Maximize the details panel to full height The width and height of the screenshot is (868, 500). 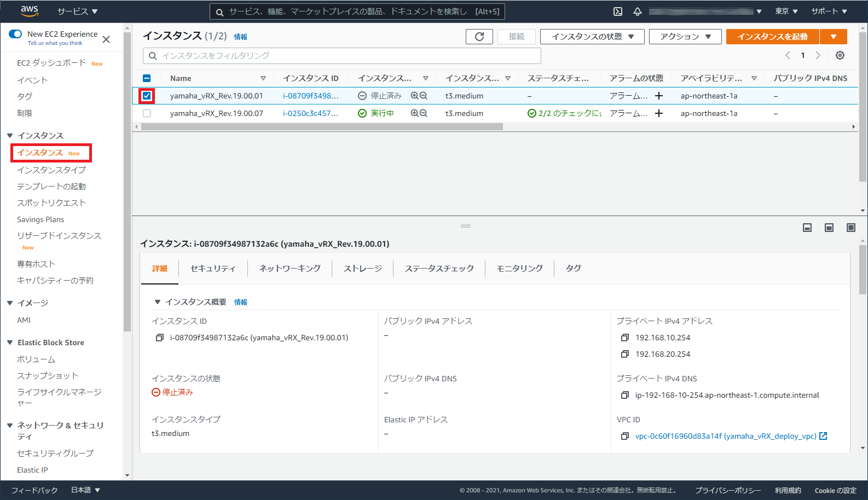(x=850, y=228)
